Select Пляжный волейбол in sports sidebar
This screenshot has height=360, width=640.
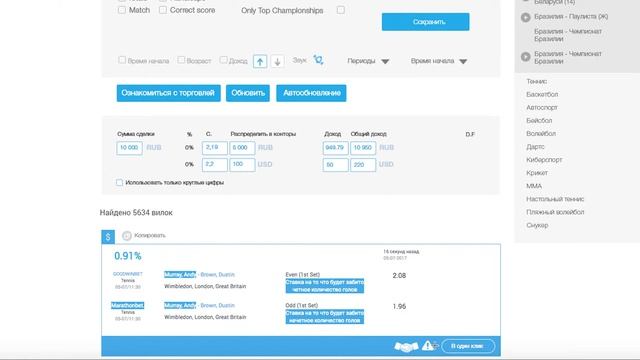[555, 212]
